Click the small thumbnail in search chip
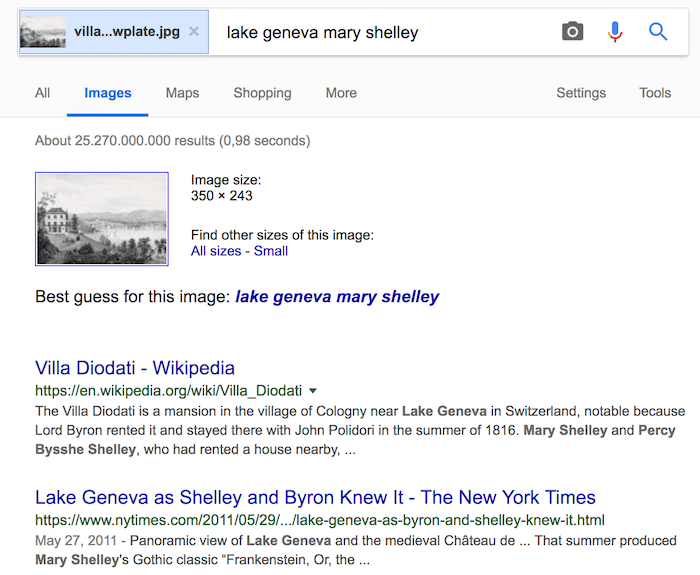Image resolution: width=700 pixels, height=575 pixels. point(44,32)
